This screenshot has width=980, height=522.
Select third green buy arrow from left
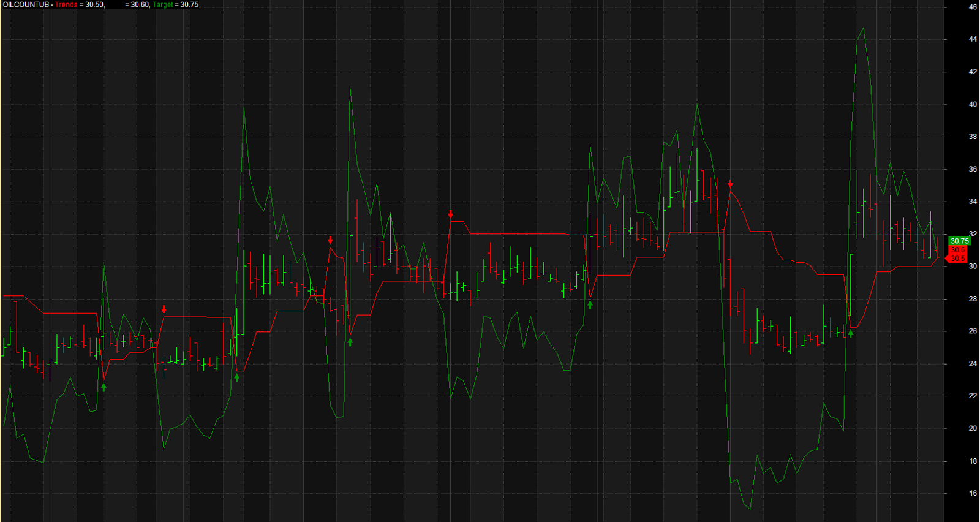(350, 342)
